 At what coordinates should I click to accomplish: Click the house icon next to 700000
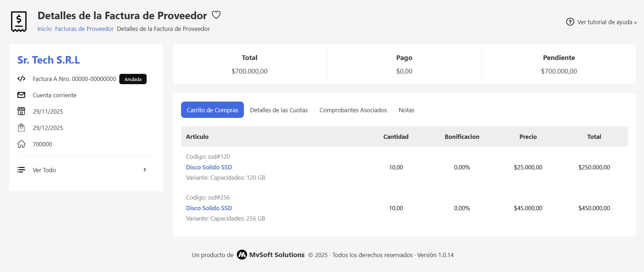coord(21,144)
